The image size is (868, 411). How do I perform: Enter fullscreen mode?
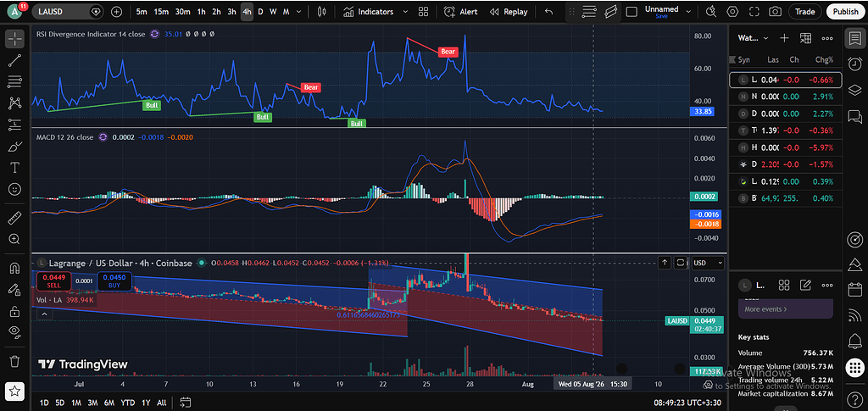tap(754, 12)
